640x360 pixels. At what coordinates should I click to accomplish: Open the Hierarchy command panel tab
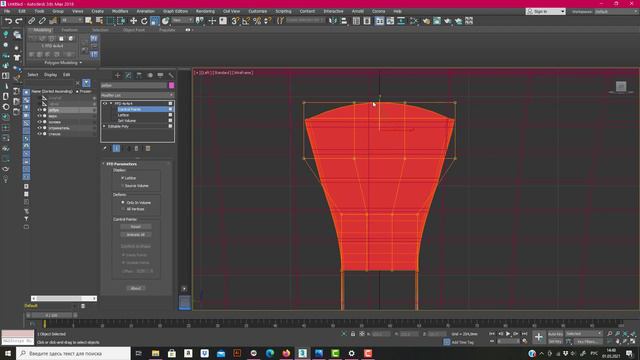click(139, 75)
